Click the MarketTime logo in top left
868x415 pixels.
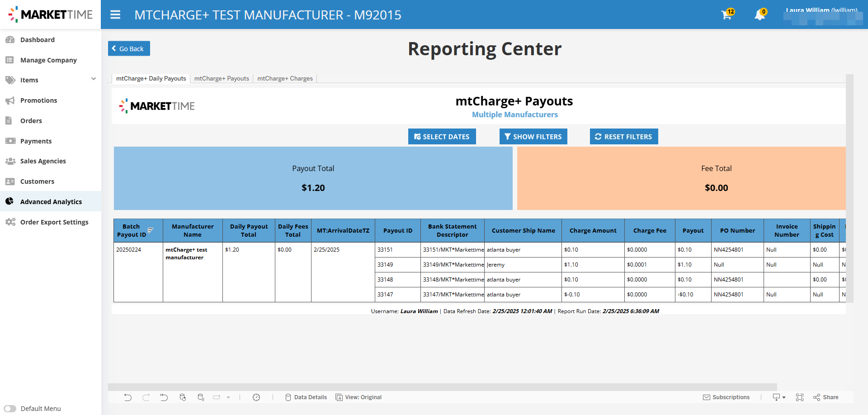51,14
